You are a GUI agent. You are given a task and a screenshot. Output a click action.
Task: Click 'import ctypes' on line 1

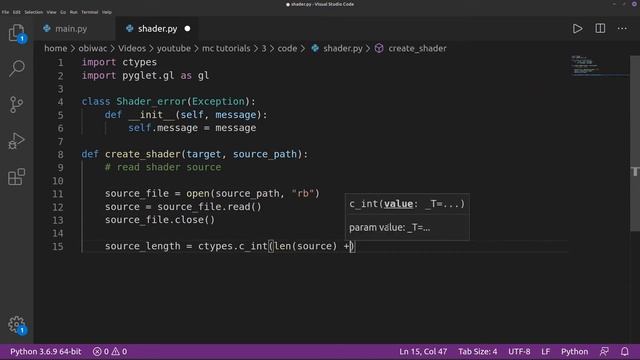click(x=119, y=62)
